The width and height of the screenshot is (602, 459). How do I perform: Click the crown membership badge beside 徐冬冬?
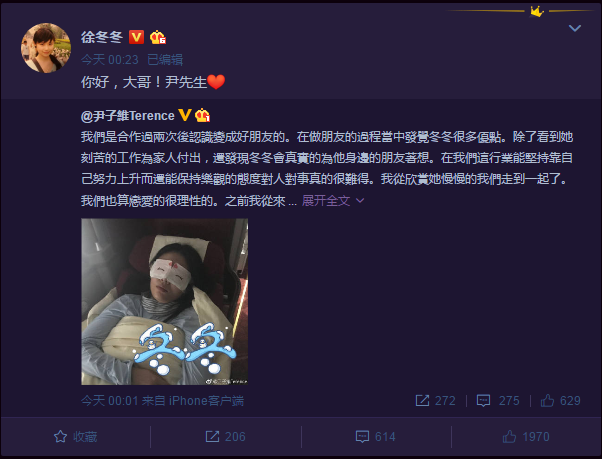pyautogui.click(x=157, y=37)
